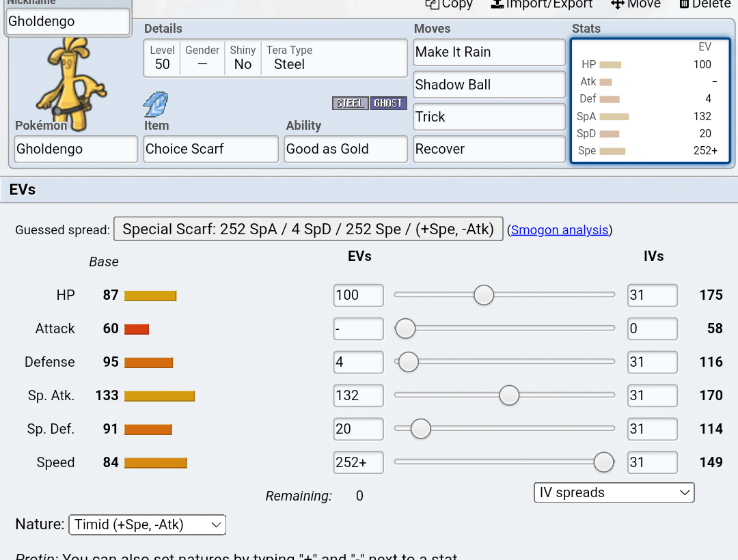Screen dimensions: 738x560
Task: Click the Level 50 detail
Action: (162, 58)
